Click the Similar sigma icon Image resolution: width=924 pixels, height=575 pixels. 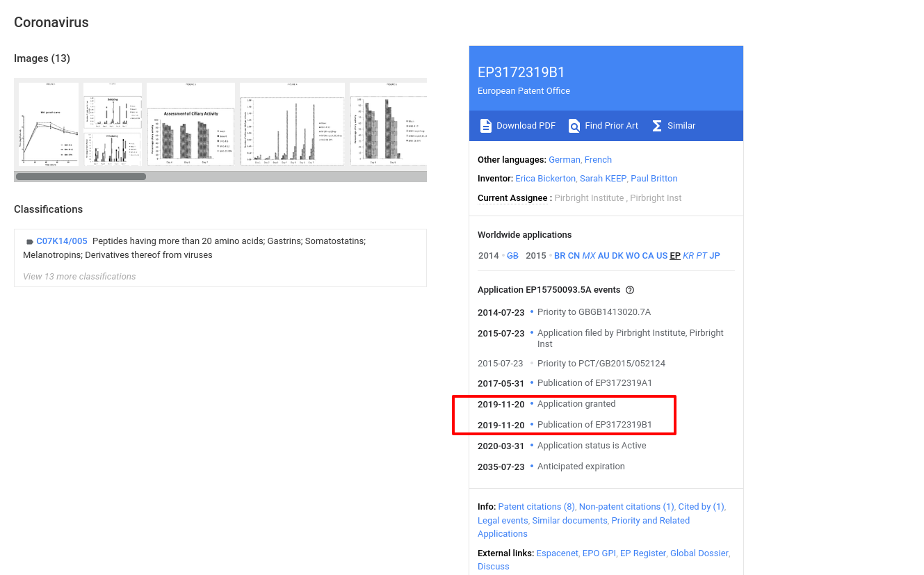[x=657, y=126]
